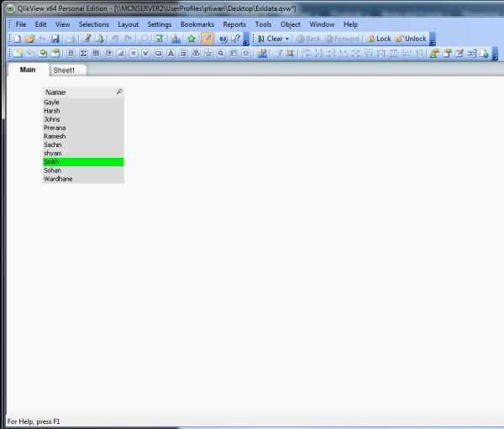Create a List Box object
Screen dimensions: 504x429
click(71, 54)
